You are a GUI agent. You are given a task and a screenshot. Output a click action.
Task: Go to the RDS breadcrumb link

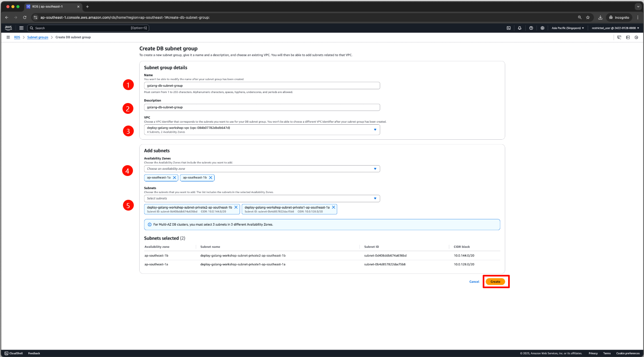17,37
